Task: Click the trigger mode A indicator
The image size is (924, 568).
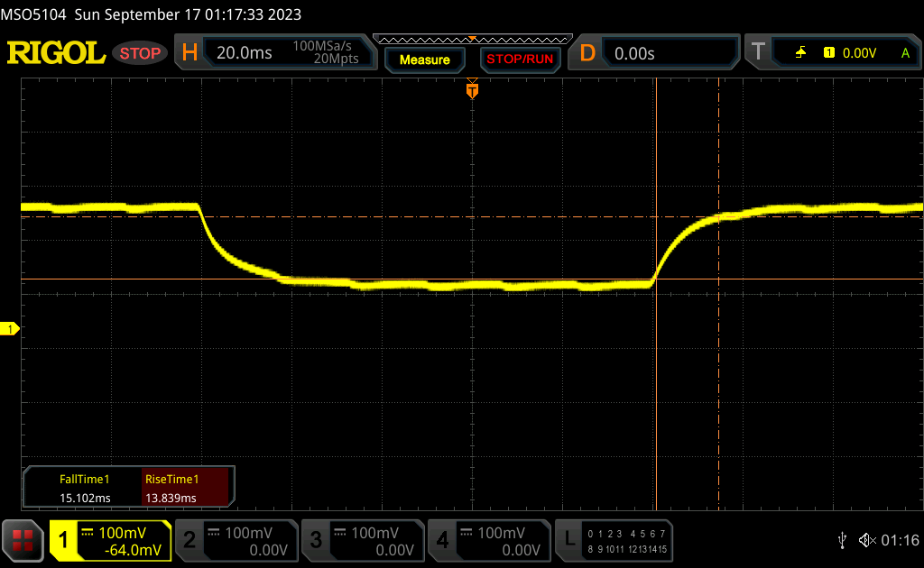Action: [x=905, y=53]
